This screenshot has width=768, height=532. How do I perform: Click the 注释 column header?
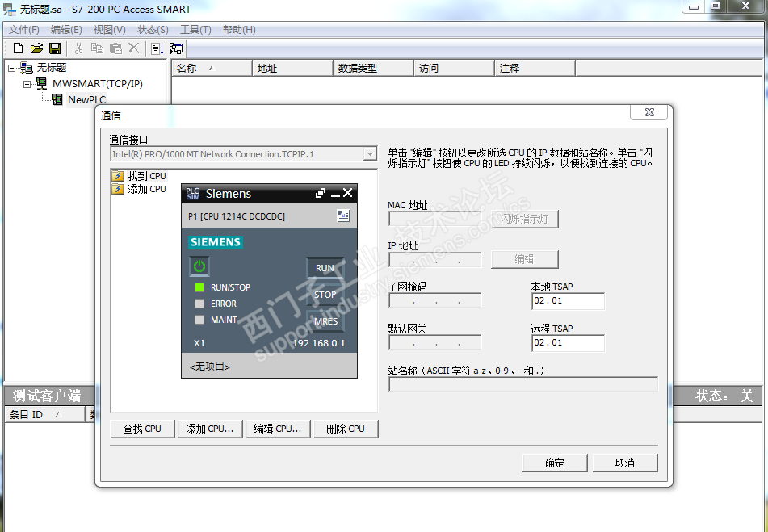[535, 69]
